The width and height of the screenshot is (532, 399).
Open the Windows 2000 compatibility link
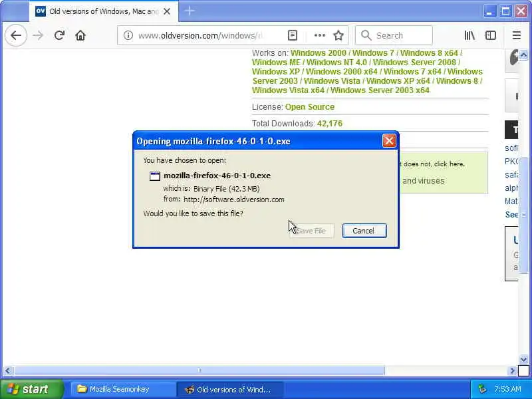(319, 53)
